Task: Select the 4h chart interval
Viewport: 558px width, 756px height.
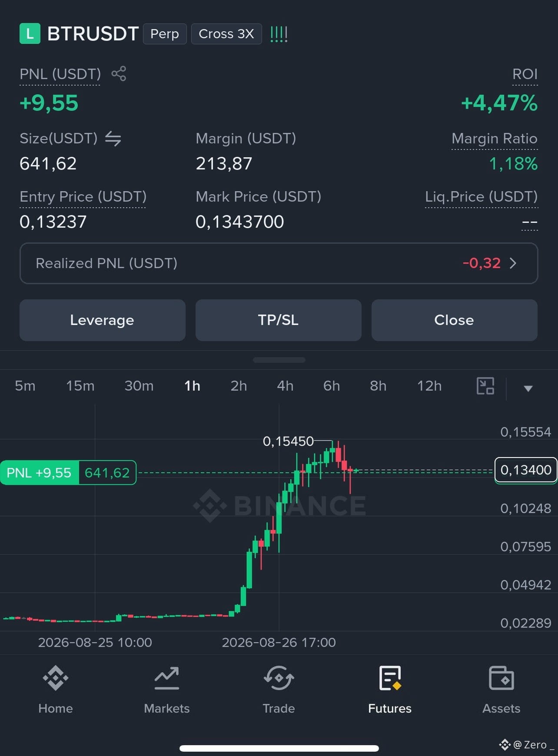Action: tap(285, 386)
